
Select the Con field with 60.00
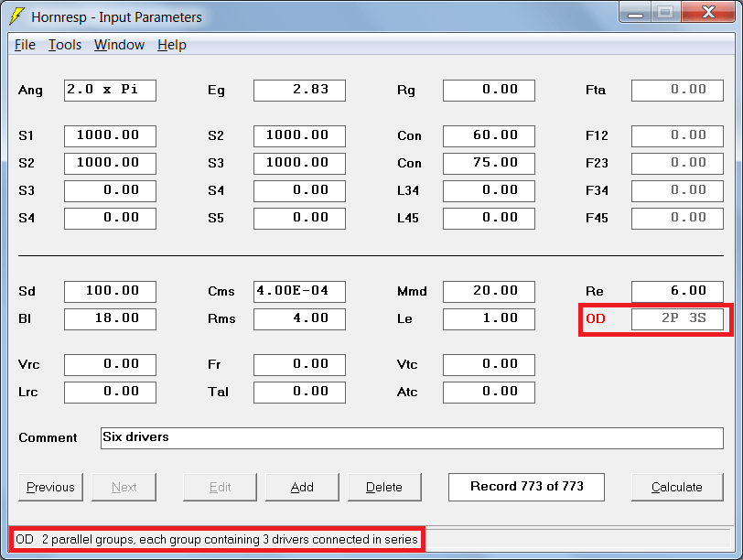coord(489,136)
